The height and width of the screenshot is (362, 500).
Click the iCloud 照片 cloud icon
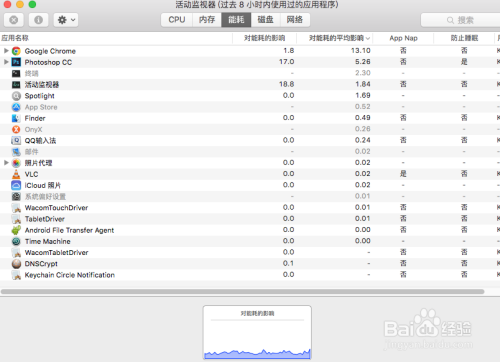[16, 185]
